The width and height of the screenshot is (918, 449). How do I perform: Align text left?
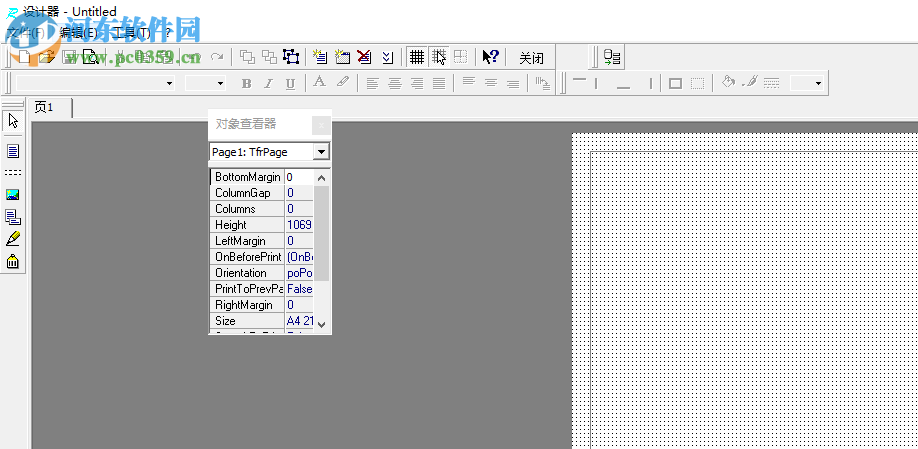[x=372, y=83]
